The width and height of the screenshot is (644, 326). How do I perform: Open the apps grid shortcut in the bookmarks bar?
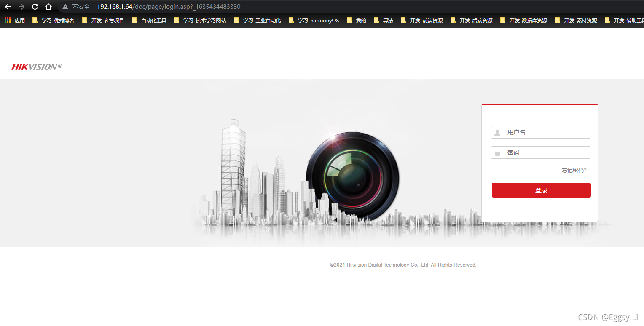(x=15, y=20)
